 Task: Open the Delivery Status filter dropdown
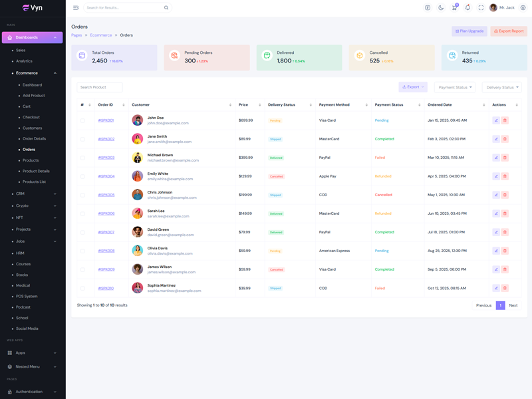pos(502,87)
